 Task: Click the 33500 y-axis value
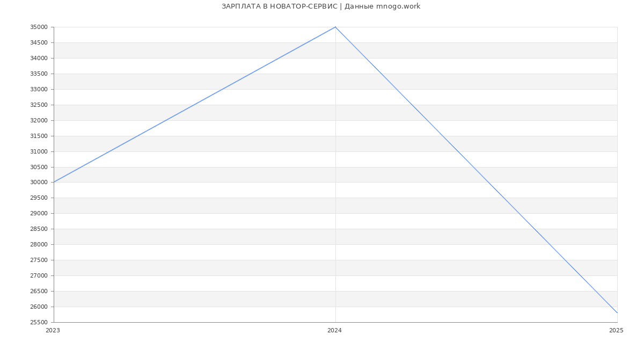pyautogui.click(x=39, y=74)
